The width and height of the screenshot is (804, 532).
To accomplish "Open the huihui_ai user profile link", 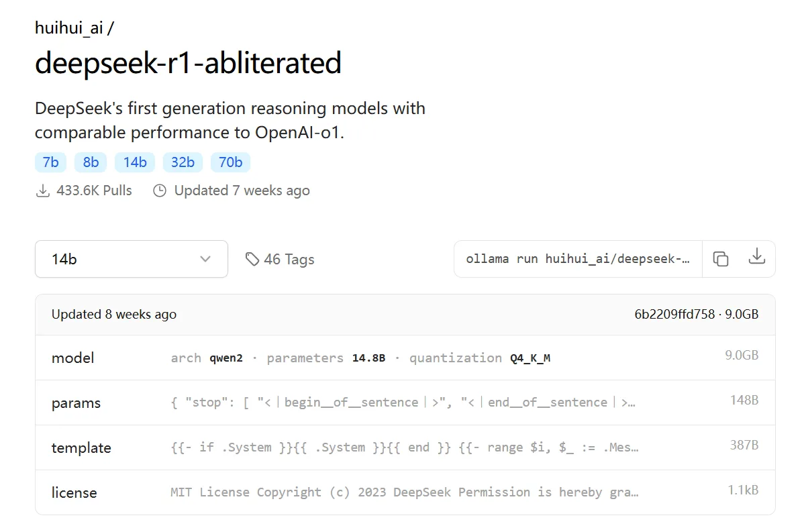I will click(x=68, y=28).
